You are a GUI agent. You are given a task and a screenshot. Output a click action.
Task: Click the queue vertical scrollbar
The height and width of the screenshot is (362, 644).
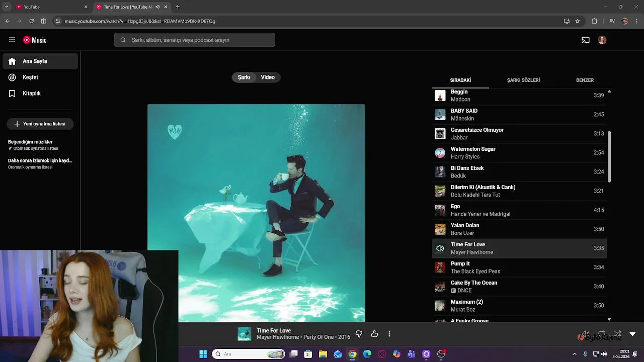tap(609, 157)
